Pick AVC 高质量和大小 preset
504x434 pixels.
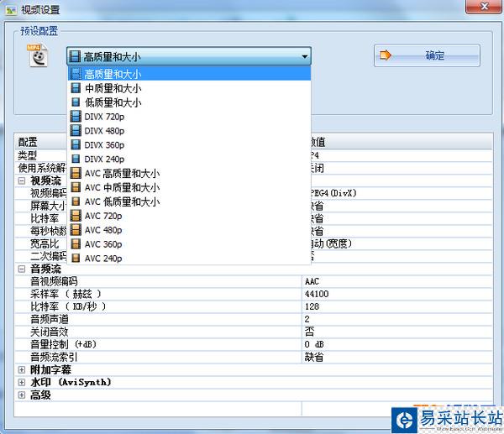[189, 174]
